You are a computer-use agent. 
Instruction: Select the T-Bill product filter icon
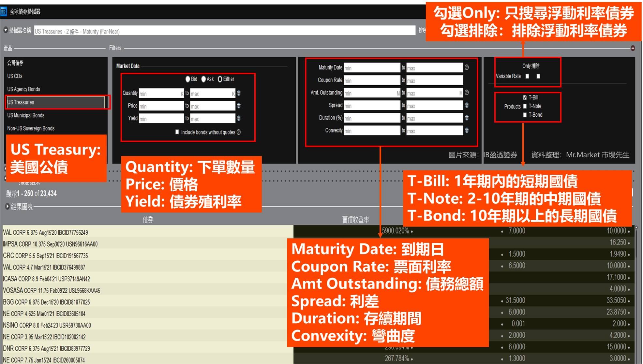(526, 97)
